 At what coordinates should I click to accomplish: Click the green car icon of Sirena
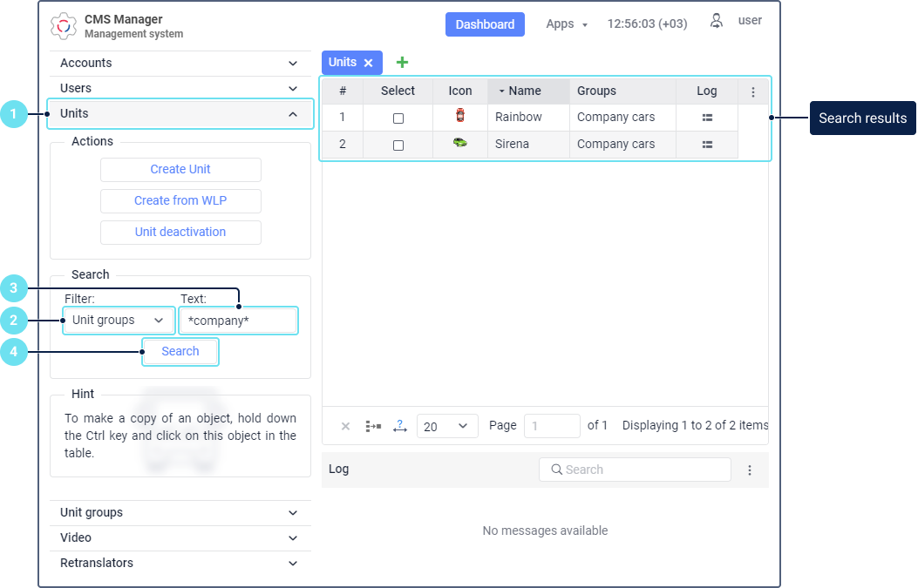460,144
